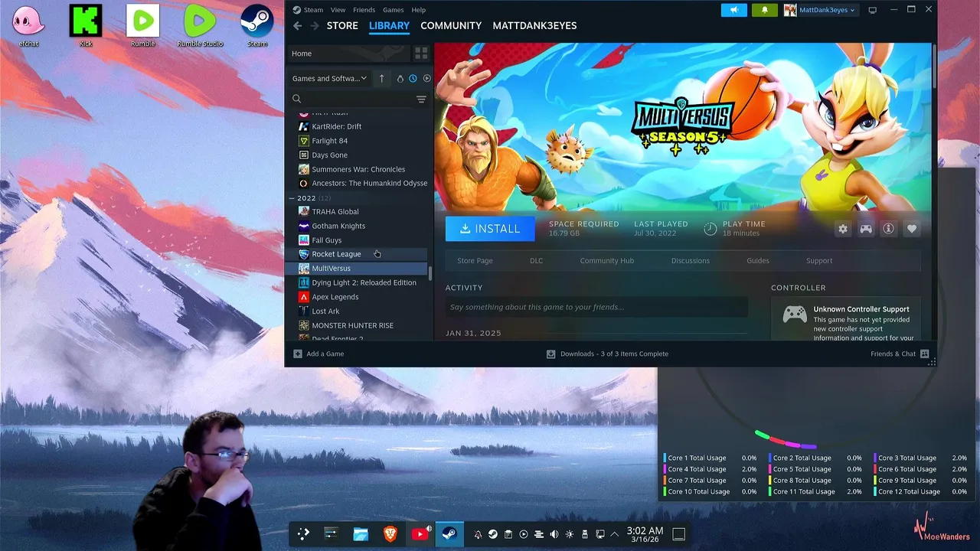Click the blue INSTALL button

point(490,229)
